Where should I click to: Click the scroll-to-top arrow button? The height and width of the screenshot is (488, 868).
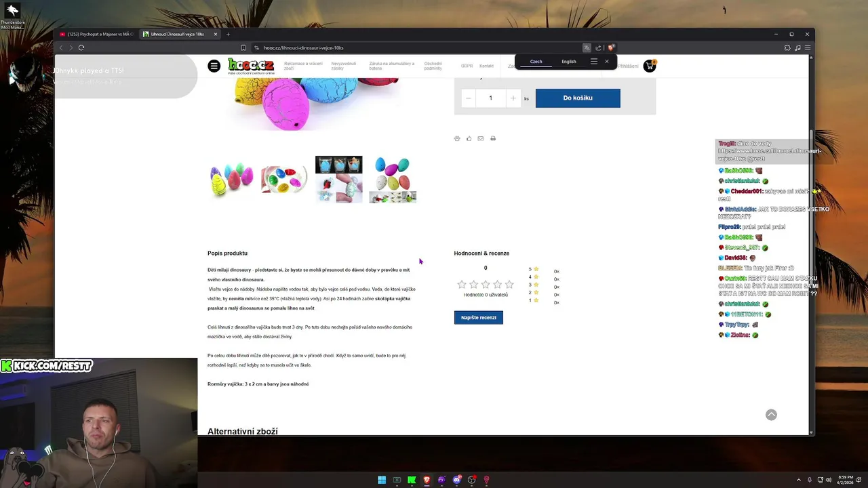[x=771, y=415]
